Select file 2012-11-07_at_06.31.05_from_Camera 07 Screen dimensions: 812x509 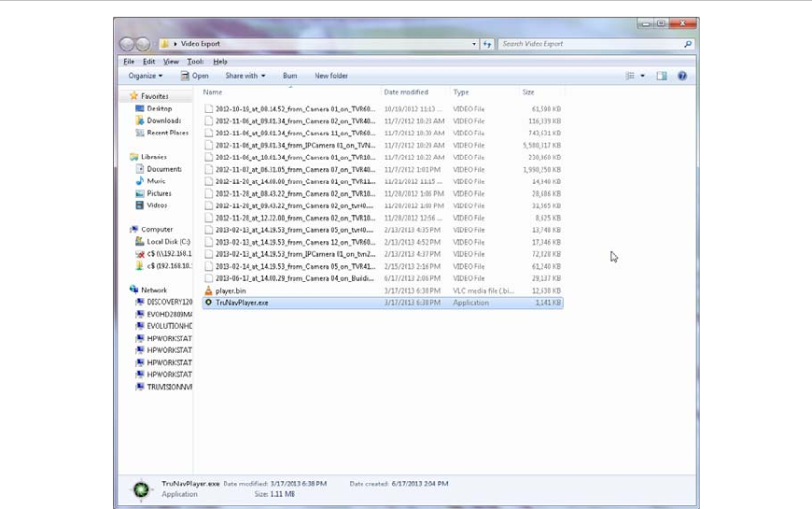pos(295,169)
